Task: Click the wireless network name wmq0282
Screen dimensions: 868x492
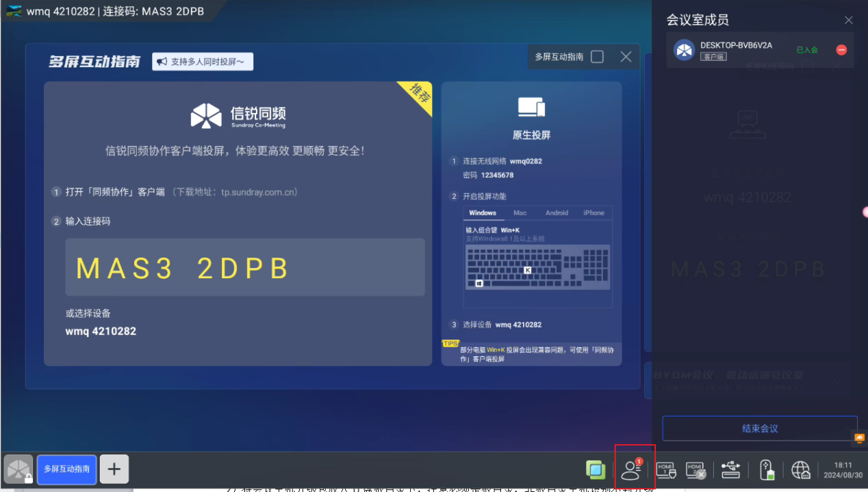Action: click(x=526, y=161)
